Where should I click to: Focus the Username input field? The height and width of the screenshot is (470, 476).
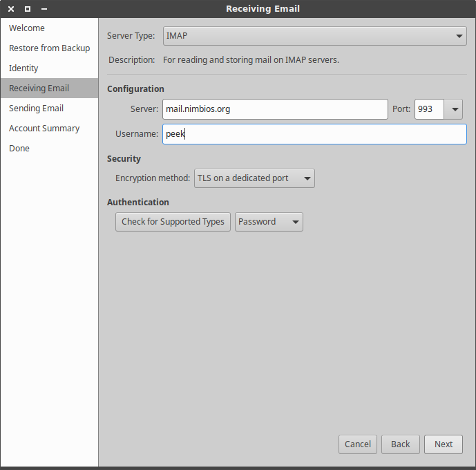(x=314, y=134)
